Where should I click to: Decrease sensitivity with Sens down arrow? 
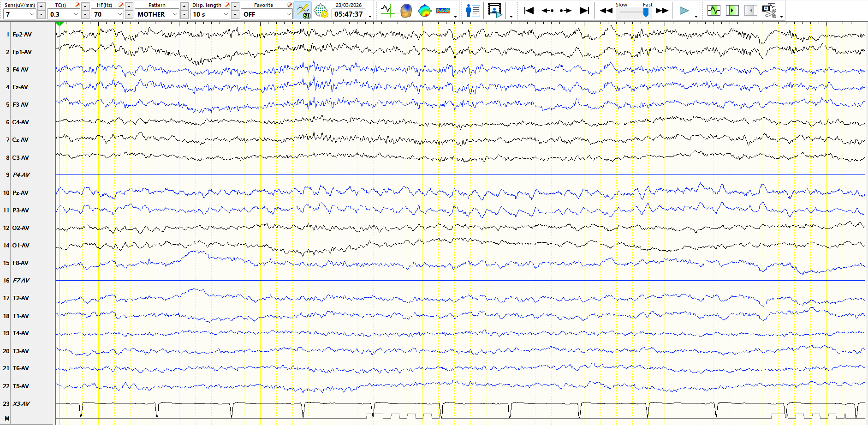tap(41, 14)
